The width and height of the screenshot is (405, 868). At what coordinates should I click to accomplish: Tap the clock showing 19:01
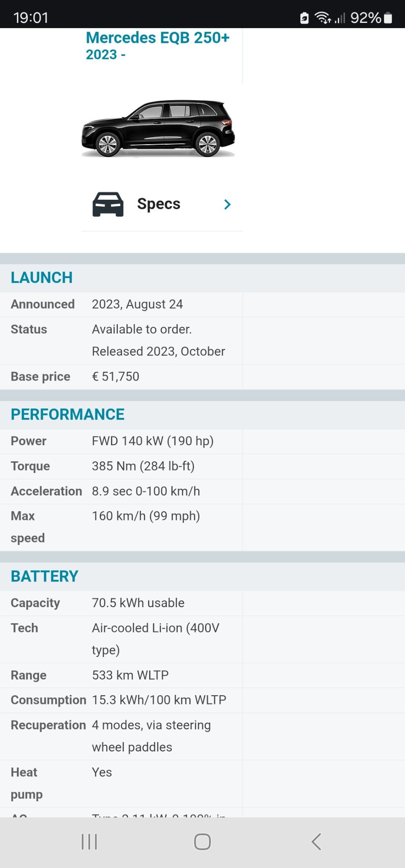tap(31, 18)
